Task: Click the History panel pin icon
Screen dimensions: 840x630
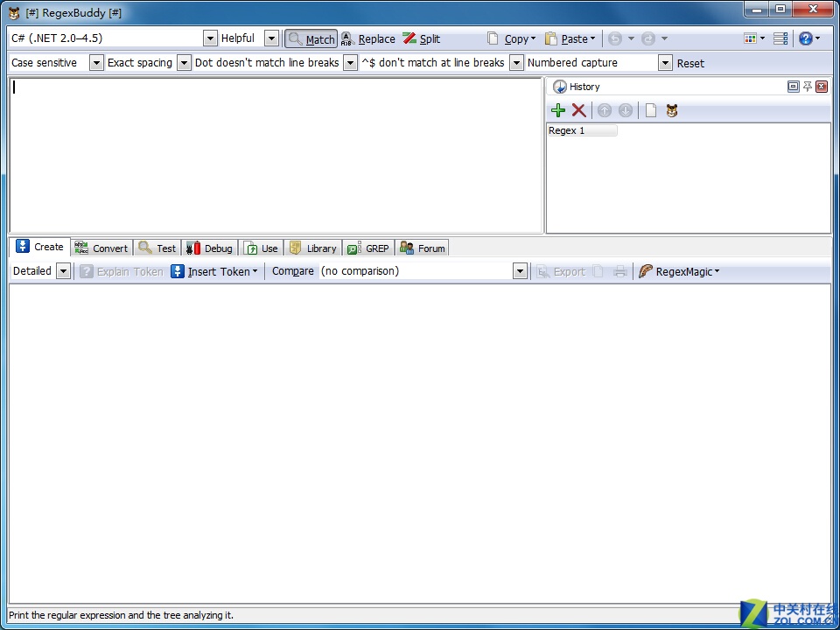Action: 808,87
